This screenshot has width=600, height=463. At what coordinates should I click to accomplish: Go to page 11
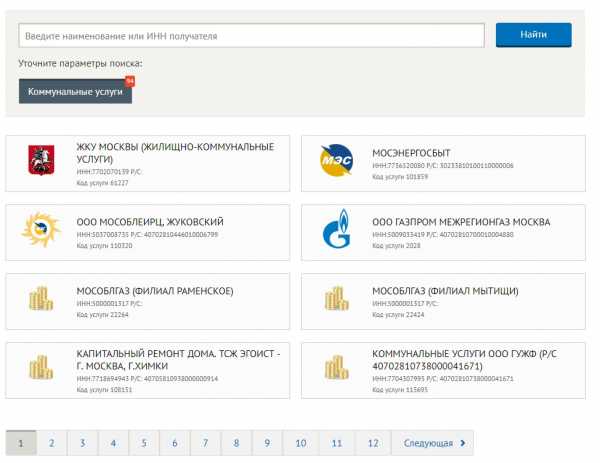[337, 443]
